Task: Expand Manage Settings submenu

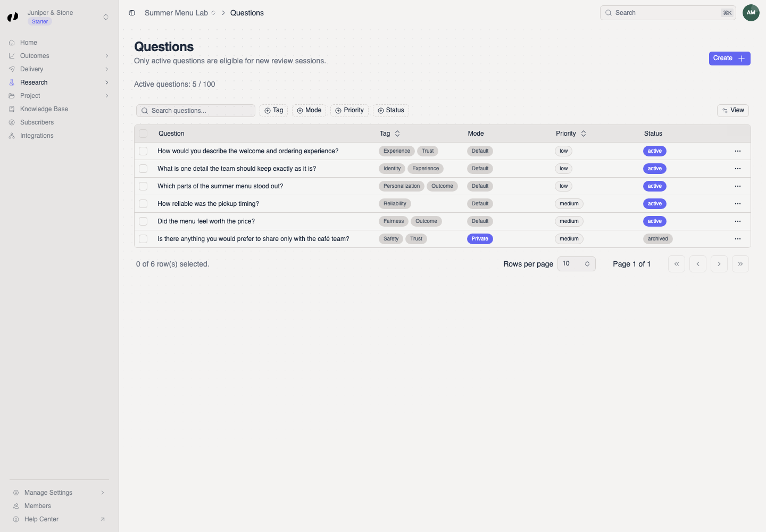Action: click(x=103, y=493)
